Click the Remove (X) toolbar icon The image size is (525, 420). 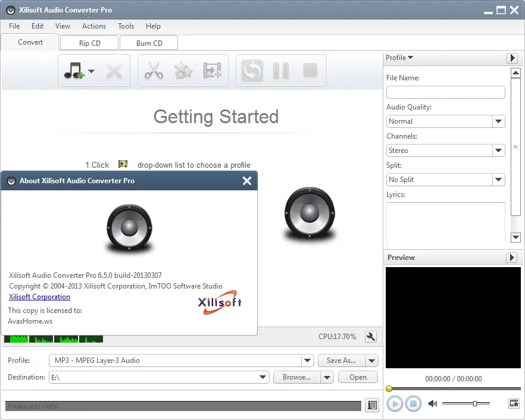pyautogui.click(x=114, y=71)
